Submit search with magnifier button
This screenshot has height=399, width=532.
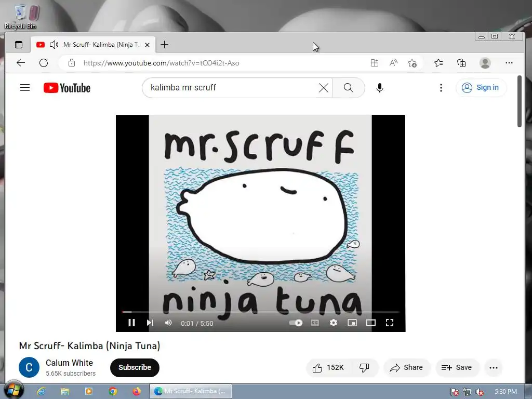pyautogui.click(x=349, y=88)
